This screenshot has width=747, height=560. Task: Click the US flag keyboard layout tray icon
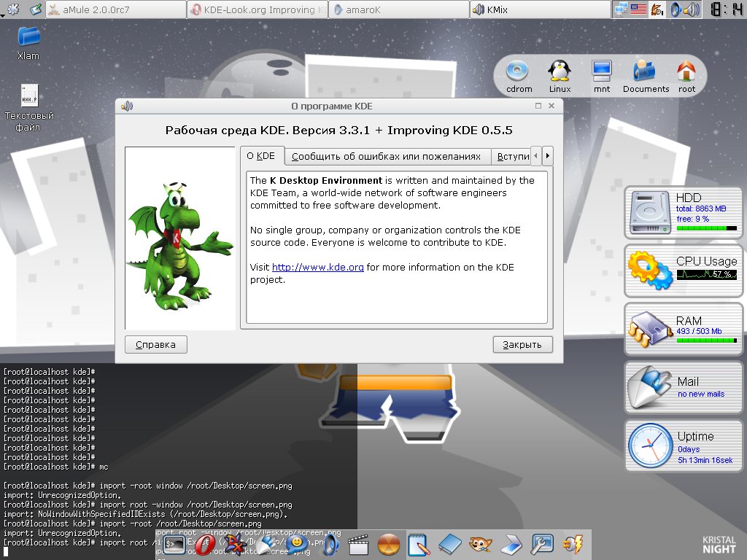pyautogui.click(x=638, y=9)
